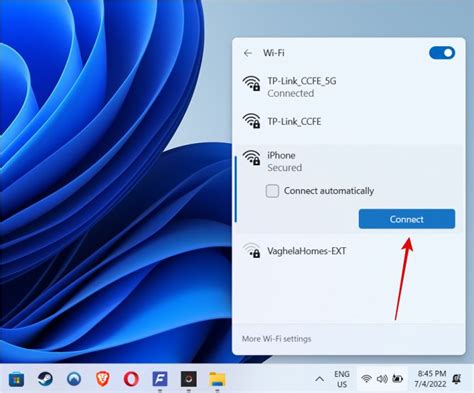Image resolution: width=474 pixels, height=393 pixels.
Task: Go back using the Wi-Fi panel arrow
Action: [x=248, y=53]
